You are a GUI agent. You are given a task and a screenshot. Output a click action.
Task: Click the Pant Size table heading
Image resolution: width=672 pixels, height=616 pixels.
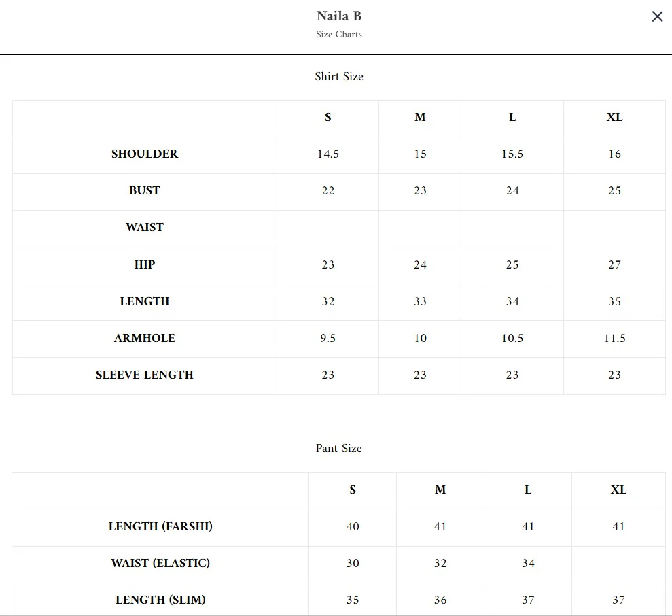click(x=339, y=448)
